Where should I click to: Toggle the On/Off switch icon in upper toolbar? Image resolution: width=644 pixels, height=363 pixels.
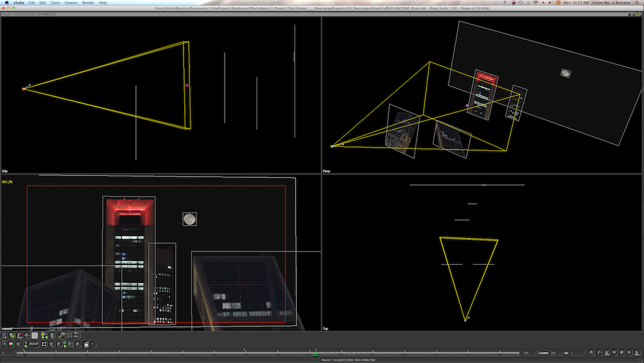77,333
